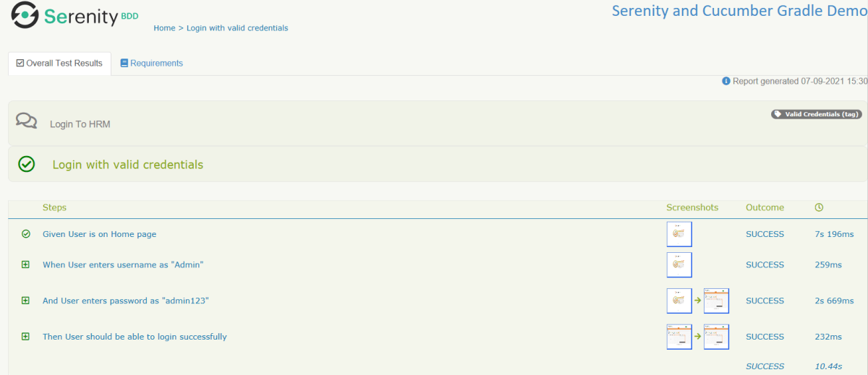Expand the username "Admin" step

coord(26,264)
